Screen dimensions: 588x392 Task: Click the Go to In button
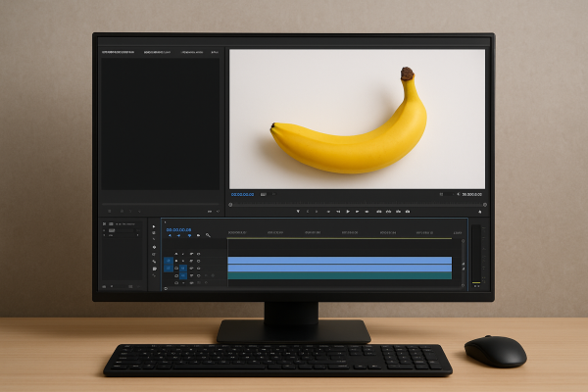[x=328, y=212]
